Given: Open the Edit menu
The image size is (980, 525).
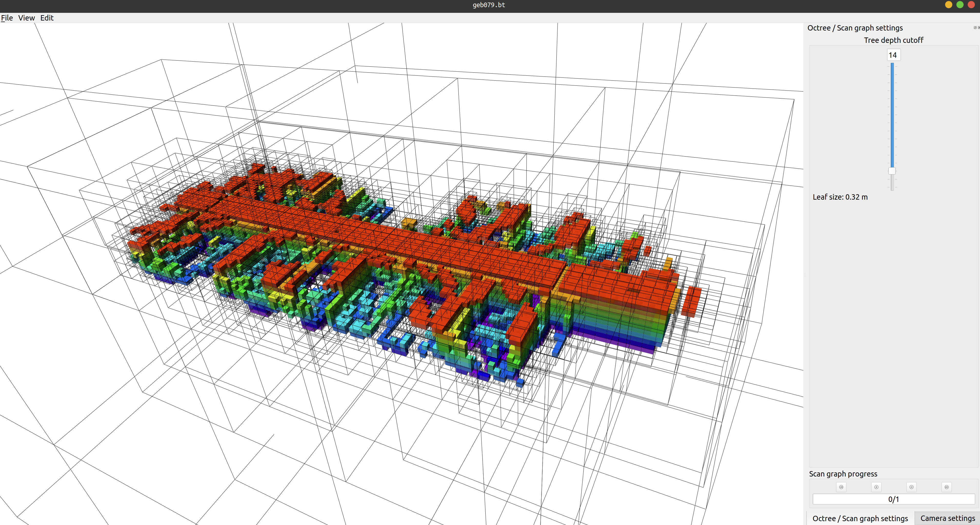Looking at the screenshot, I should click(x=47, y=18).
